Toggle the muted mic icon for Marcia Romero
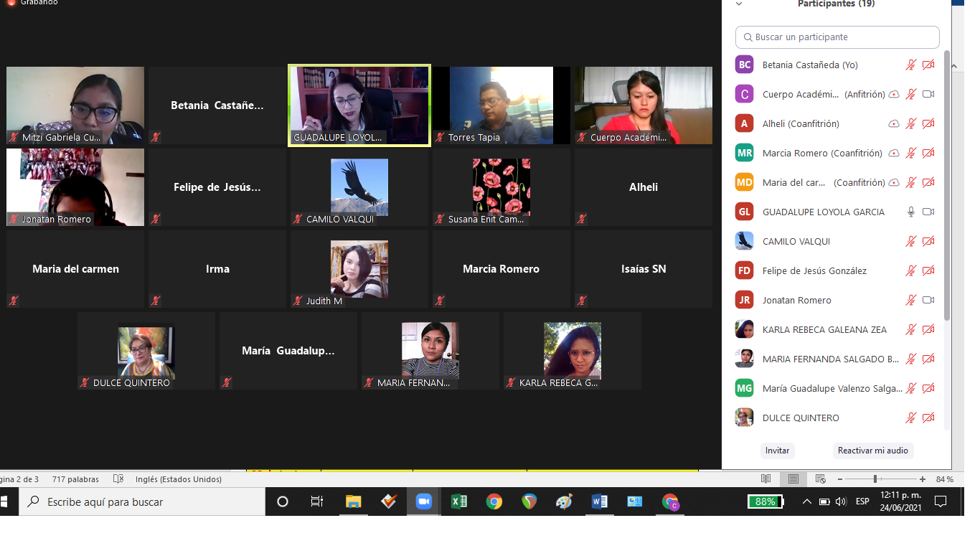This screenshot has width=980, height=551. coord(911,154)
